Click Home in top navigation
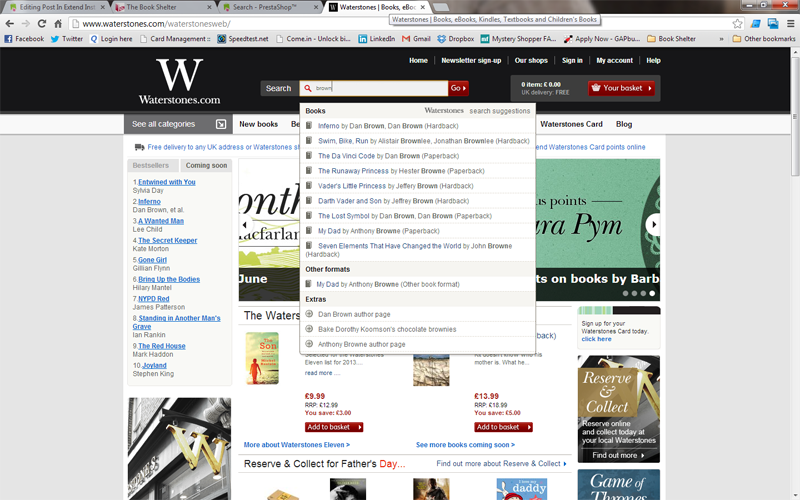The width and height of the screenshot is (800, 500). coord(418,60)
